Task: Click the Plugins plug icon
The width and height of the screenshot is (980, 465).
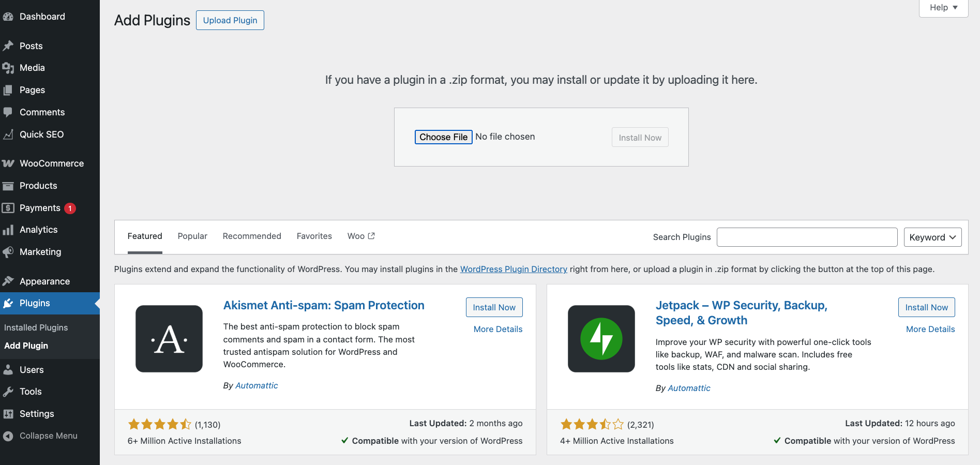Action: pyautogui.click(x=8, y=303)
